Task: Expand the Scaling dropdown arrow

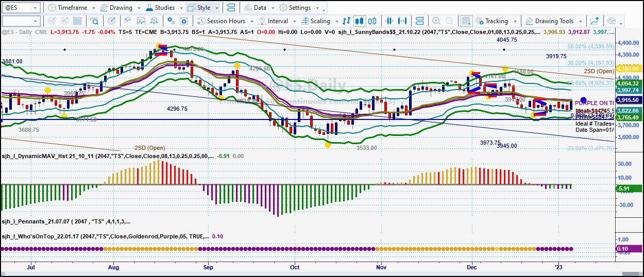Action: click(x=337, y=21)
